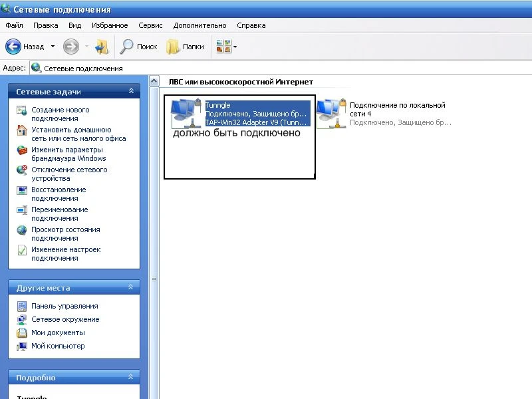Click the My Computer icon
This screenshot has height=399, width=532.
[x=22, y=346]
